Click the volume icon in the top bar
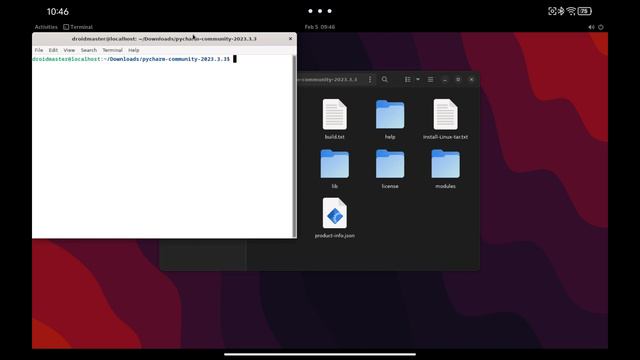 click(591, 27)
